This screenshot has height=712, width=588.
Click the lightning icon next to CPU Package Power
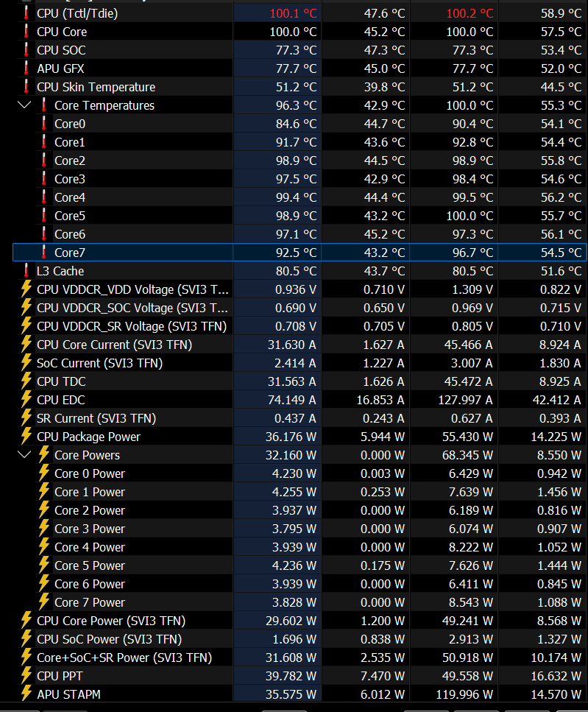26,437
